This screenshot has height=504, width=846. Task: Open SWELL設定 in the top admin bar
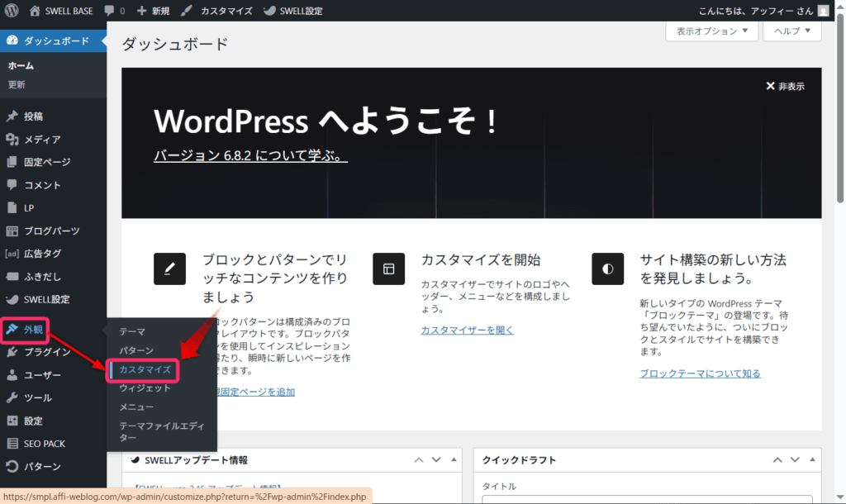coord(293,11)
